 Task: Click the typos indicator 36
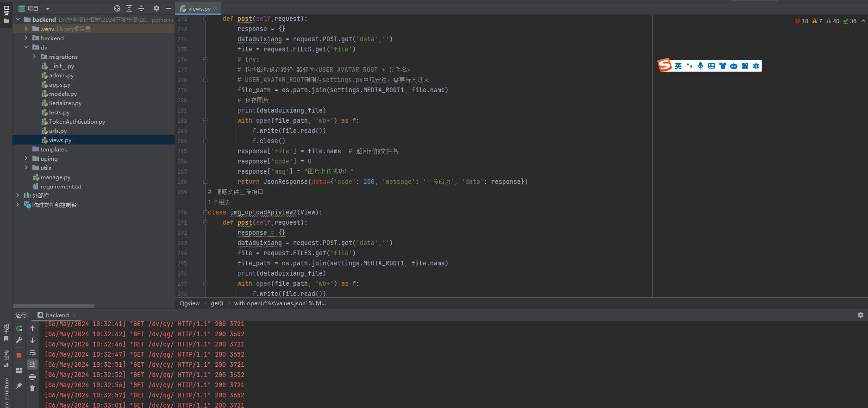849,21
